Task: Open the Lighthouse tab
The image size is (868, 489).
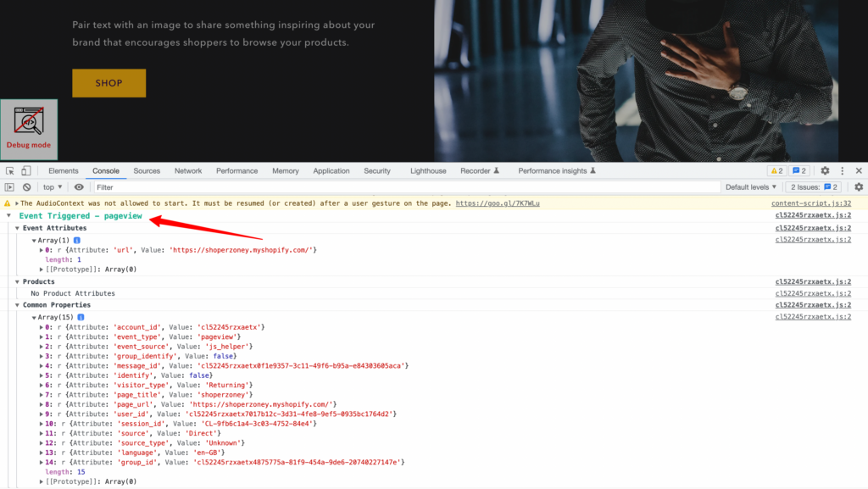Action: [x=428, y=171]
